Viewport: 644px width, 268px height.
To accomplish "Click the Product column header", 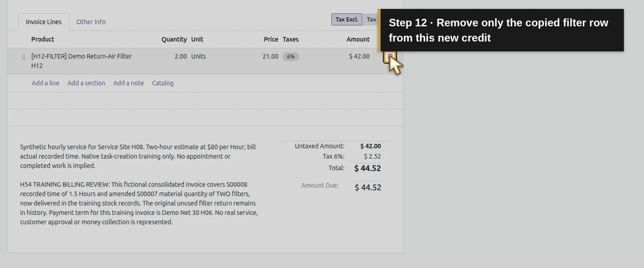I will pyautogui.click(x=43, y=39).
